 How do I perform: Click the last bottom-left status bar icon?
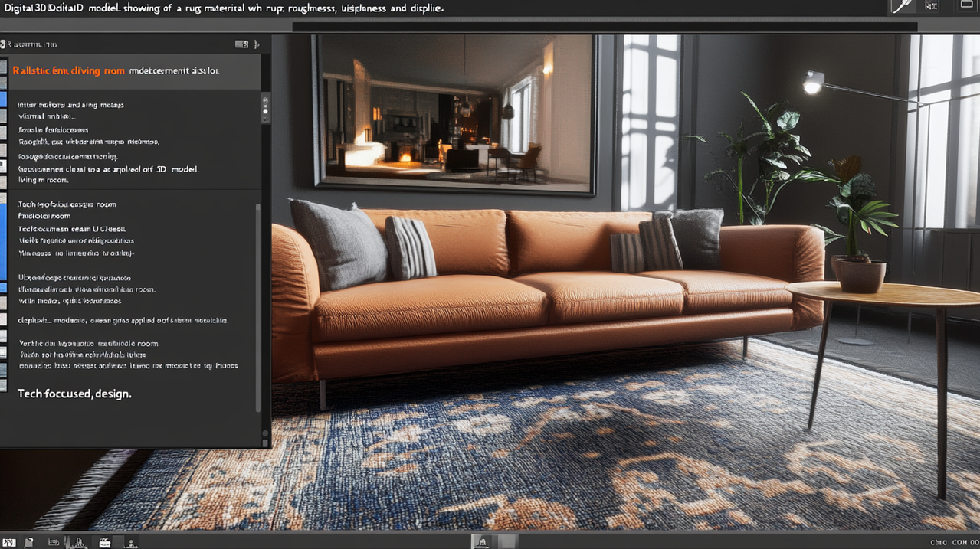click(x=131, y=544)
